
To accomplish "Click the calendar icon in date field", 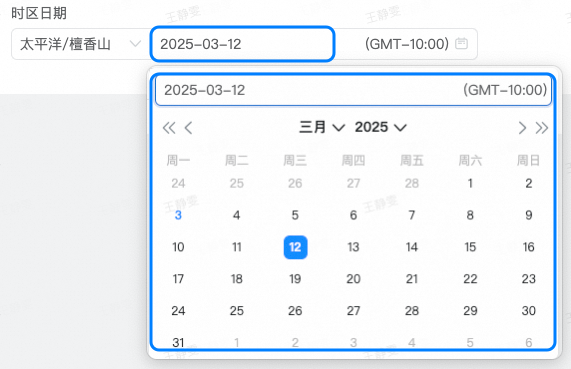I will (461, 44).
